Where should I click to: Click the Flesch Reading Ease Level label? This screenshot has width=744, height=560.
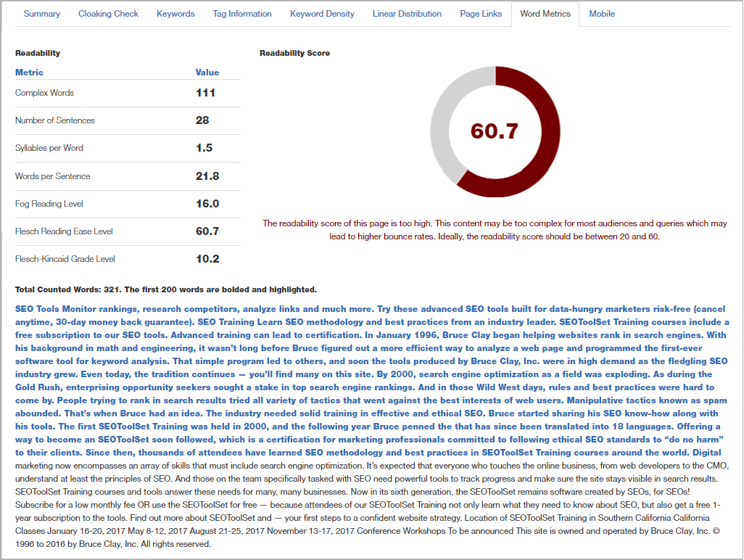tap(64, 231)
